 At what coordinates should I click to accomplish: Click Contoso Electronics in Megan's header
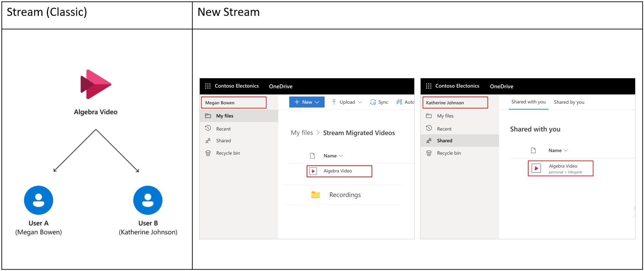(236, 86)
